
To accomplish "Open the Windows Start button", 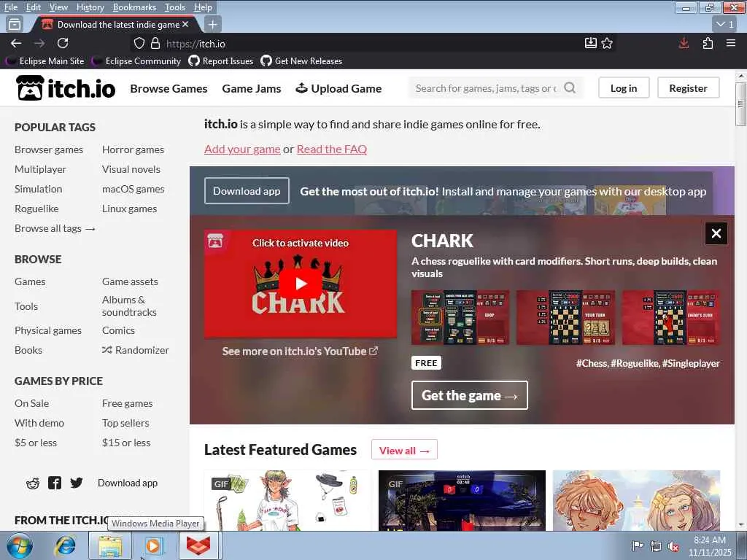I will click(19, 545).
